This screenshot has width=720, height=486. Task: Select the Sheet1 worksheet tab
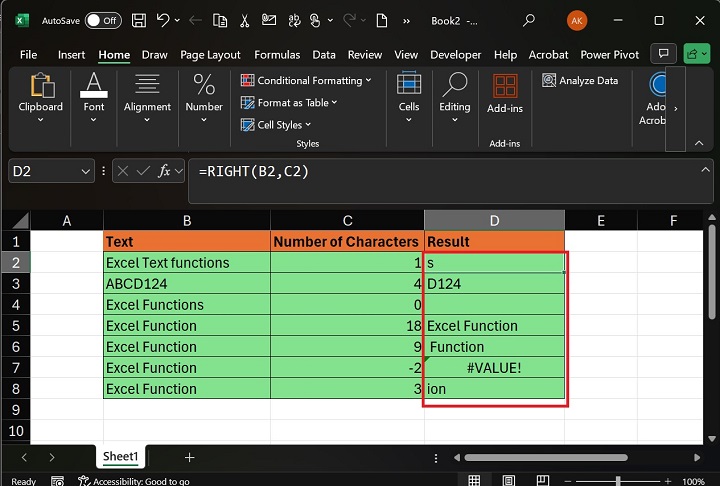(120, 457)
